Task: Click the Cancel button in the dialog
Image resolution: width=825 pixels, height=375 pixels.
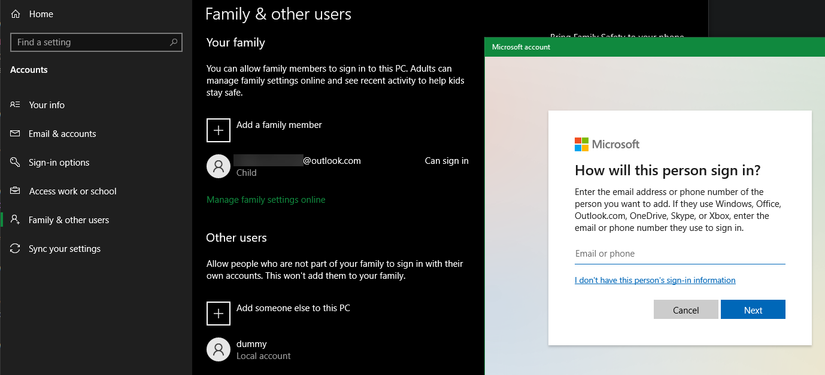Action: tap(686, 310)
